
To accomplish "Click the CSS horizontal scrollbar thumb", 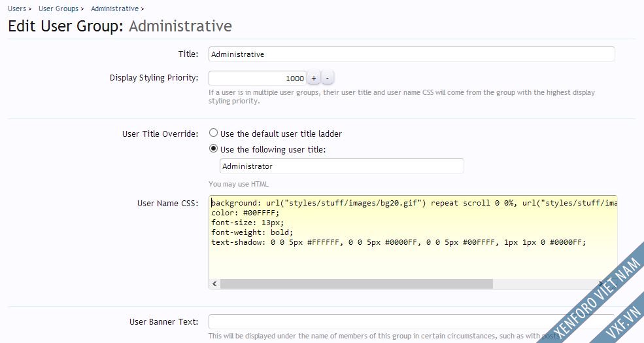I will pyautogui.click(x=356, y=283).
